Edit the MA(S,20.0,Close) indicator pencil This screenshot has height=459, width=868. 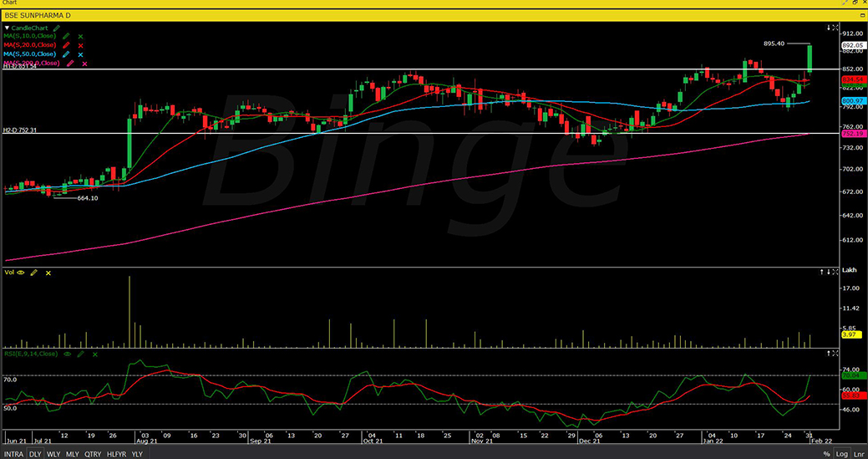click(66, 45)
